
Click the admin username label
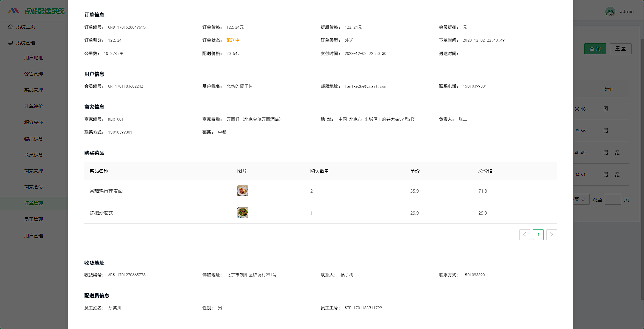tap(626, 11)
